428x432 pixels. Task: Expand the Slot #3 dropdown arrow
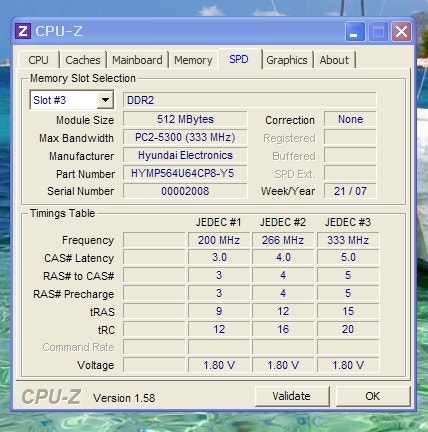click(x=105, y=100)
